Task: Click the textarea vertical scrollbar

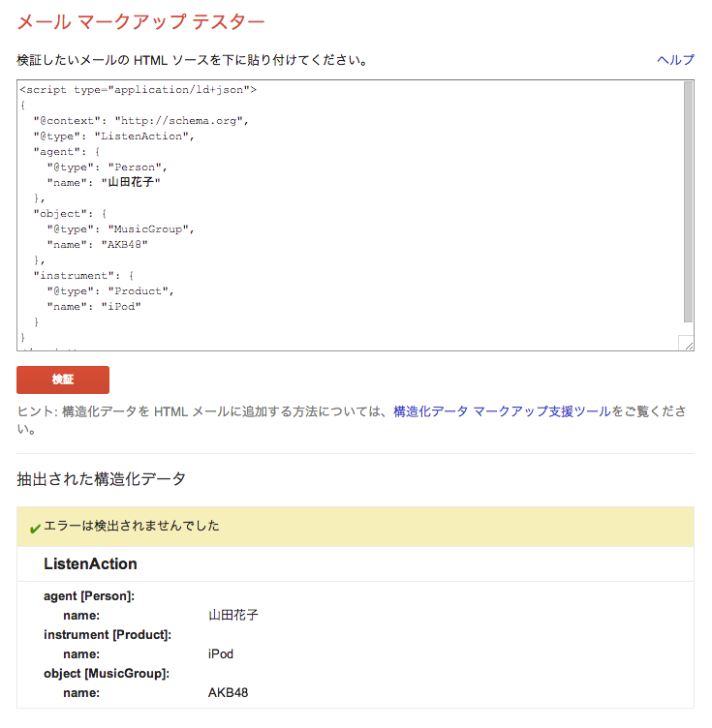Action: coord(689,201)
